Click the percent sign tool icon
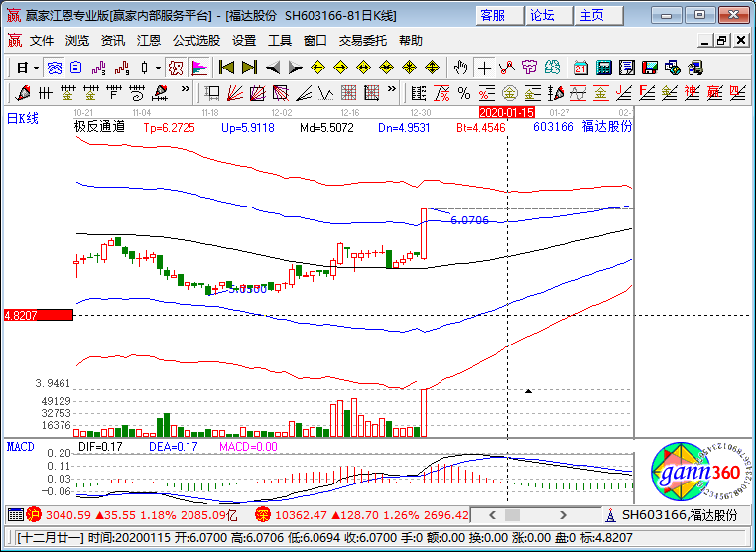Viewport: 756px width, 552px height. (x=464, y=93)
